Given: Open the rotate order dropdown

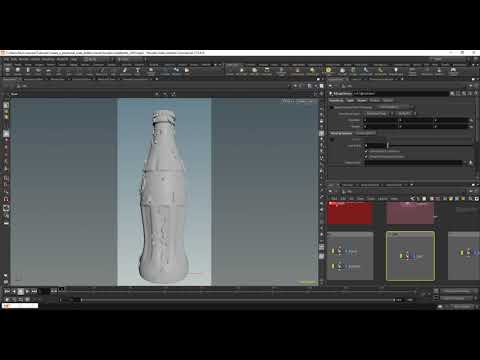Looking at the screenshot, I should point(406,114).
